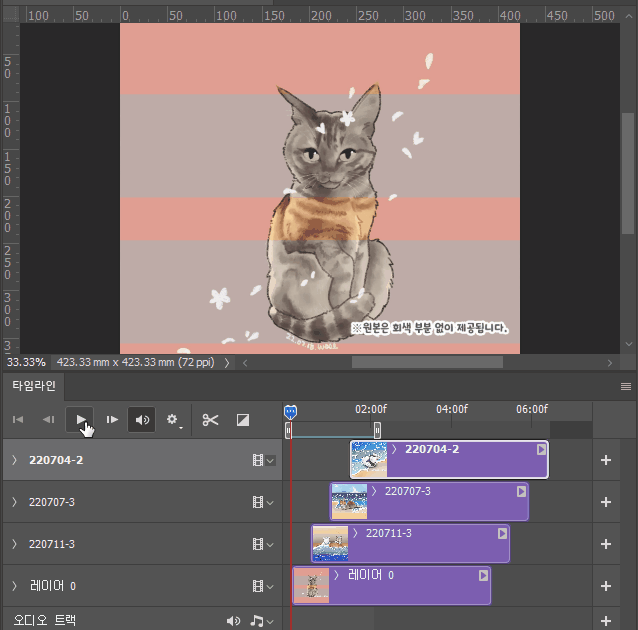The width and height of the screenshot is (638, 630).
Task: Open filmstrip menu for 220707-3 track
Action: pos(263,502)
